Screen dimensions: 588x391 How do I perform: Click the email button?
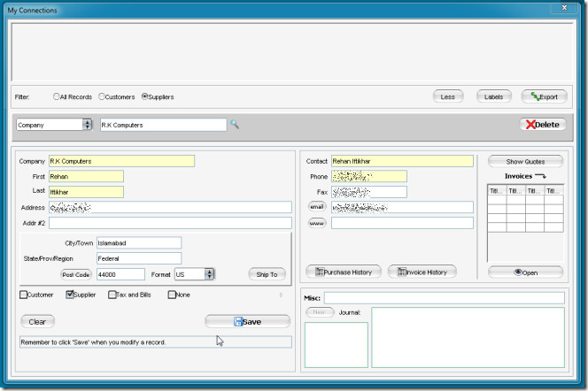point(317,207)
